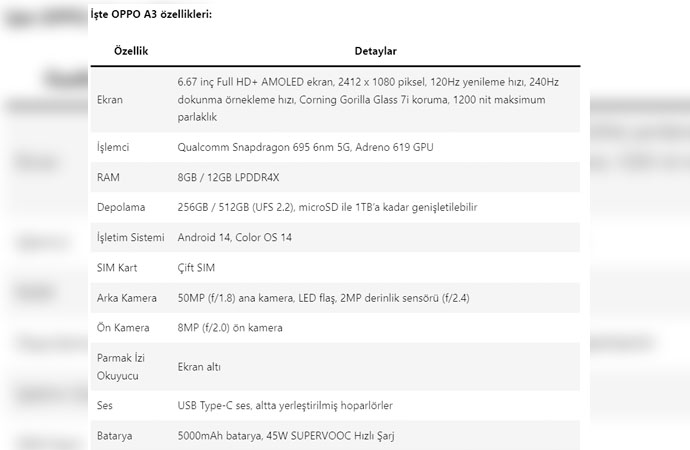Click the 6.67 inç AMOLED ekran details
Viewport: 690px width, 450px height.
coord(368,99)
